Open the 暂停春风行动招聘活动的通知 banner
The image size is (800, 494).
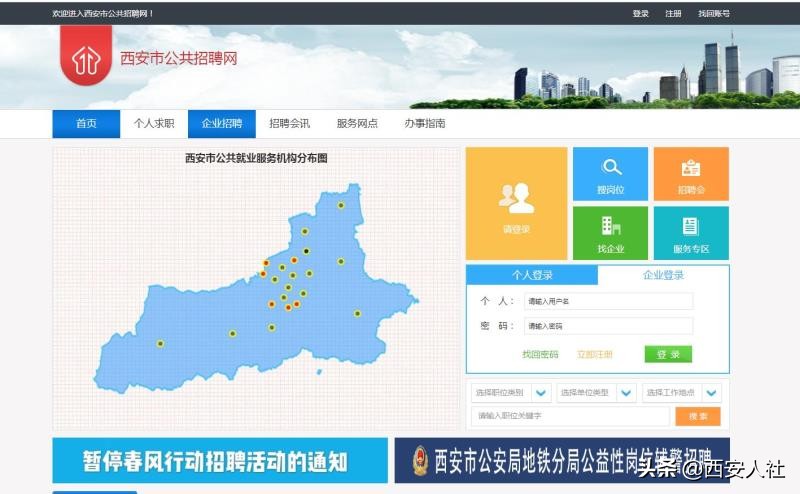(x=220, y=460)
